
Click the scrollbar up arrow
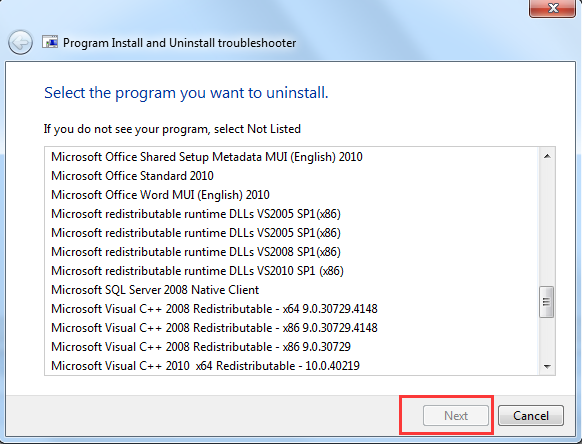[x=547, y=156]
